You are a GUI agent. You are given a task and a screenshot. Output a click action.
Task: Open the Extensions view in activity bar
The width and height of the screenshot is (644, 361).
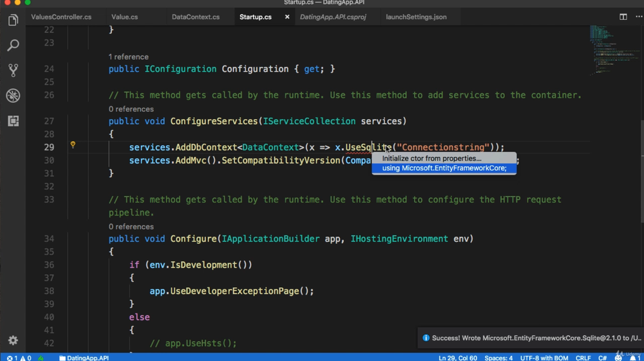[13, 120]
